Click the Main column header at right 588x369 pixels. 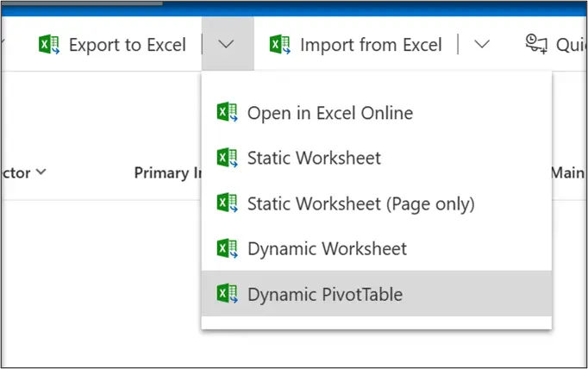pos(567,173)
